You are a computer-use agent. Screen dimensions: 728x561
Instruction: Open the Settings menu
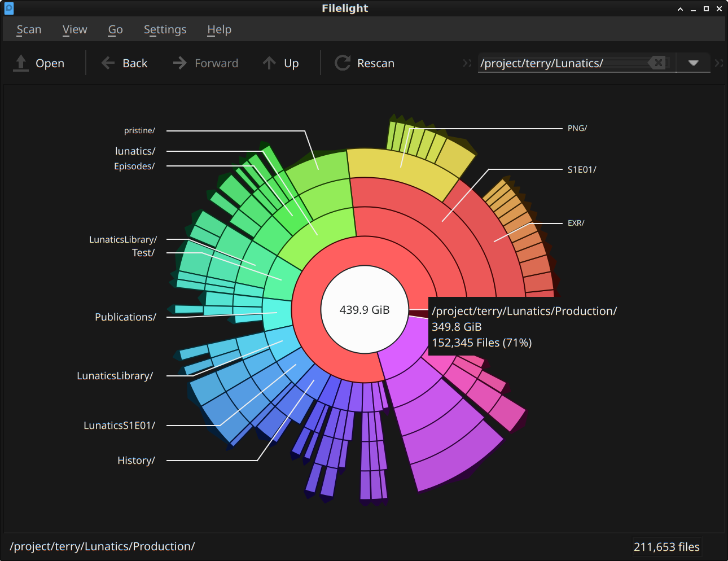coord(165,29)
